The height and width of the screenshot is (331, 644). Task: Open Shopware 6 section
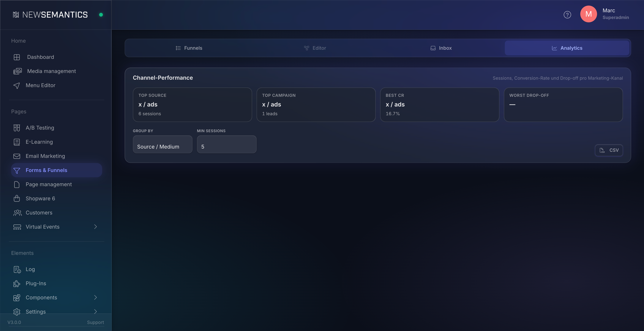(x=56, y=199)
